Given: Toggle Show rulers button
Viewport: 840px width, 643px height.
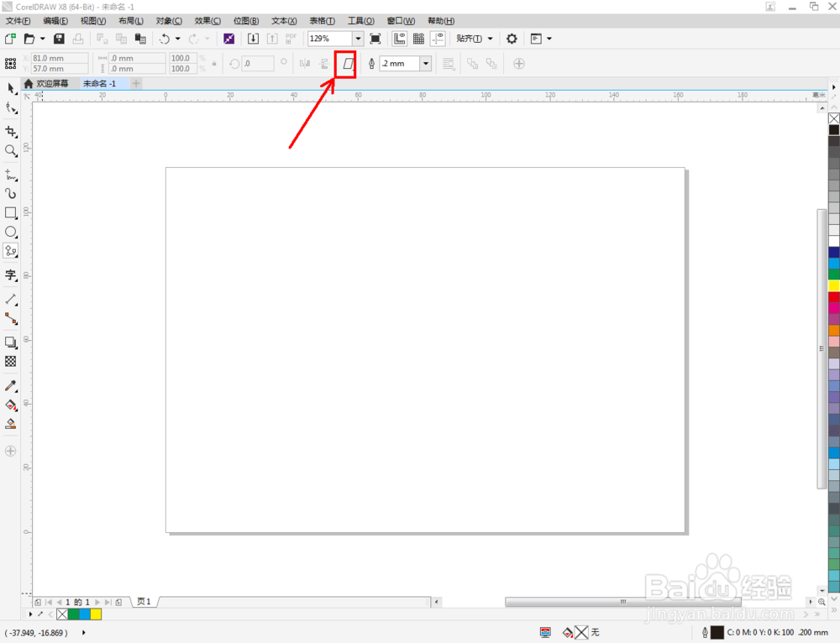Looking at the screenshot, I should (400, 39).
